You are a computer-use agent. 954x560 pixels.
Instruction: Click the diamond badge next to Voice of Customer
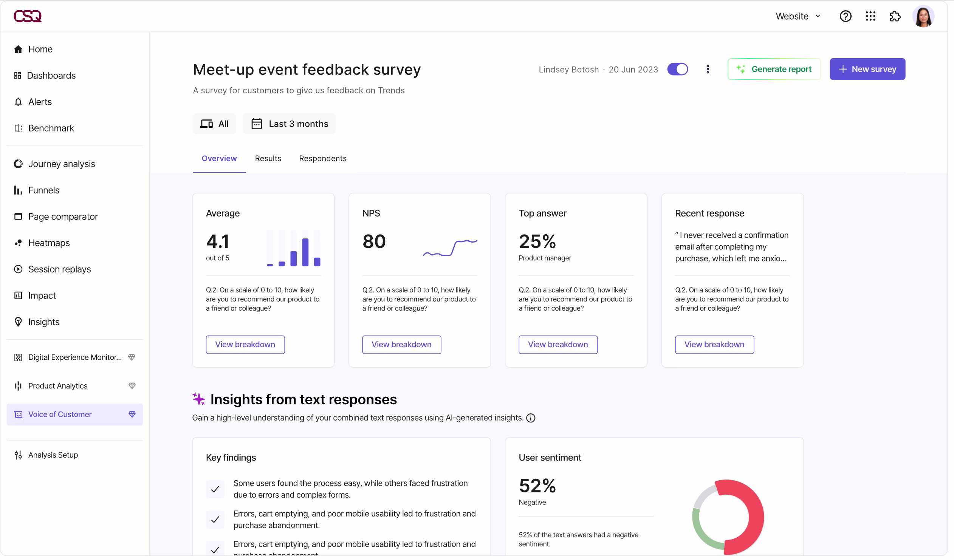click(132, 415)
